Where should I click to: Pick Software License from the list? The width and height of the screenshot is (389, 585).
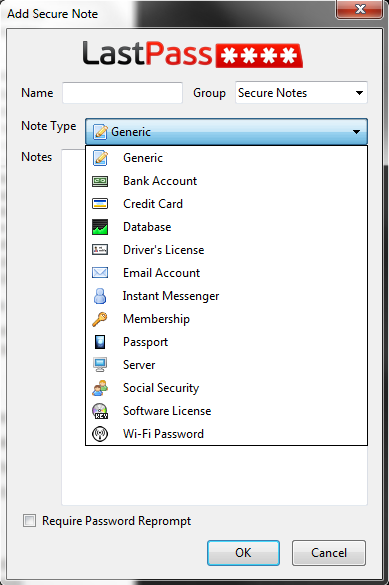click(226, 411)
